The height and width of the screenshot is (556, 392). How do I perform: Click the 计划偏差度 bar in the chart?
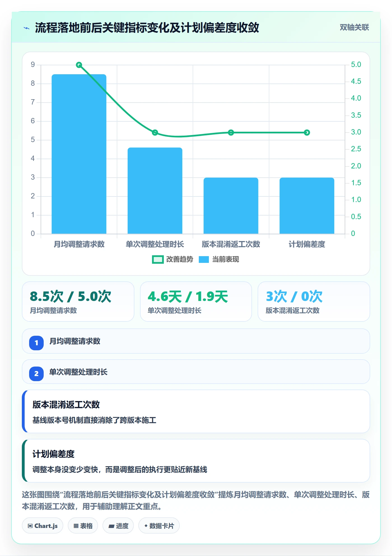(307, 205)
